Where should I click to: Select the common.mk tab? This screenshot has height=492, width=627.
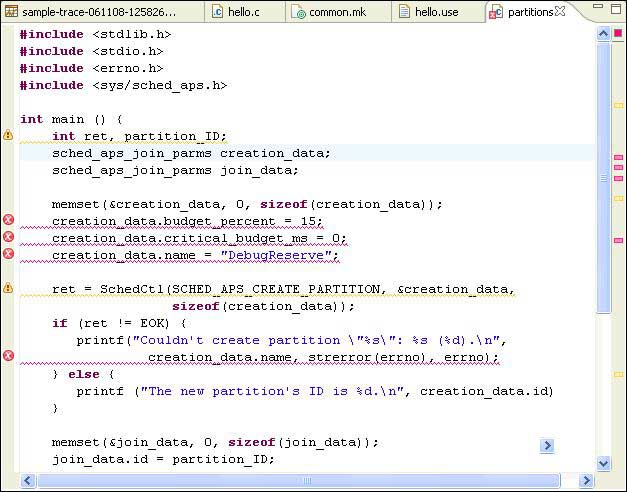click(x=335, y=12)
